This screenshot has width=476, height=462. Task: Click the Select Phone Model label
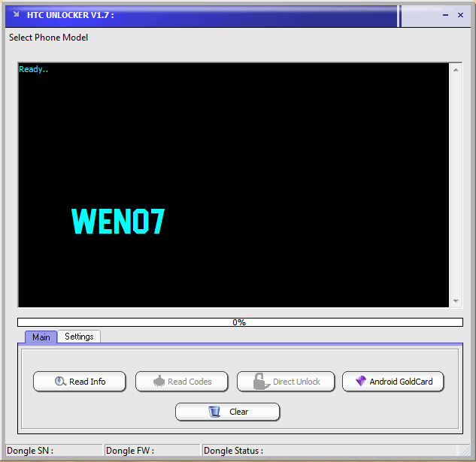point(48,38)
